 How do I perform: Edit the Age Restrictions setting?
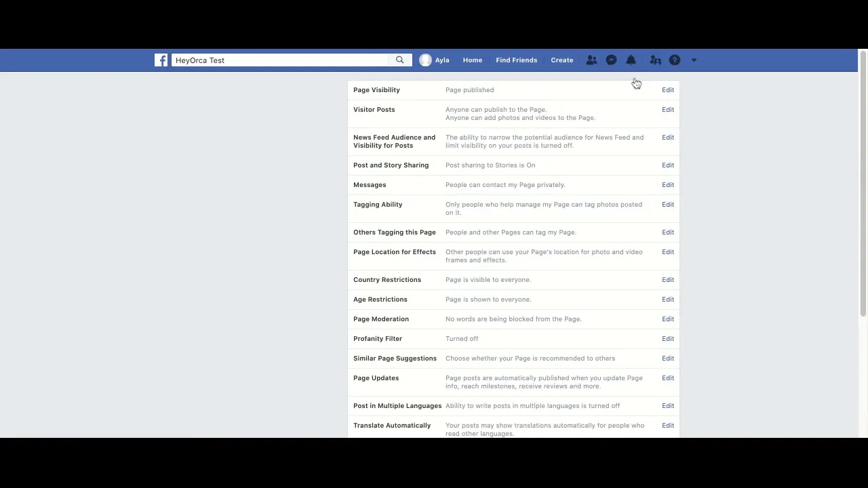coord(668,300)
